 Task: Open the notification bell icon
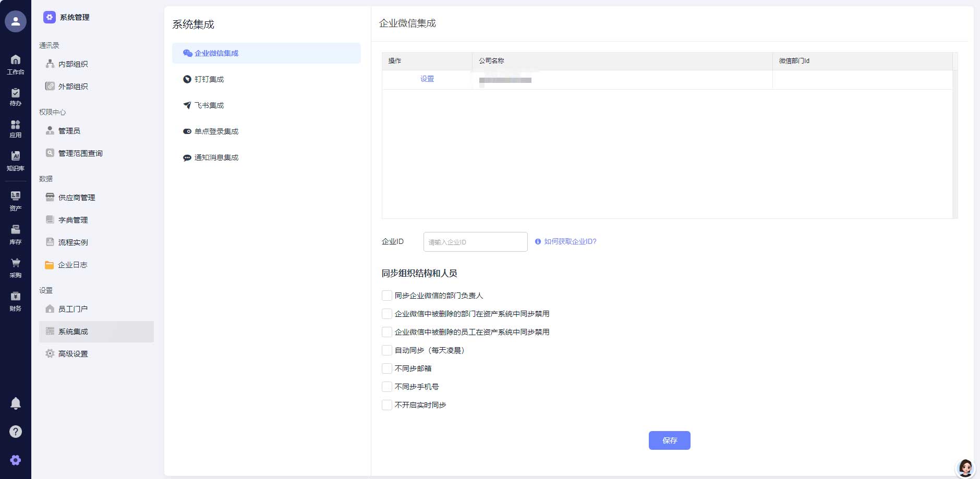tap(16, 403)
